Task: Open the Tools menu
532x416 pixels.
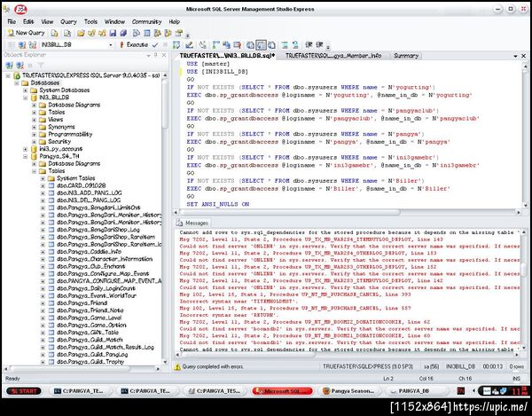Action: 90,21
